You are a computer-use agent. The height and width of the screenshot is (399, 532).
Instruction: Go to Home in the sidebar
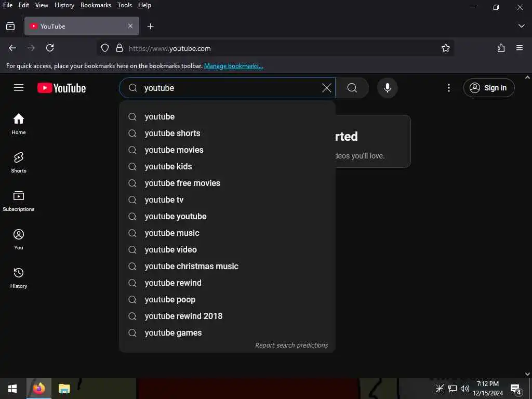(x=19, y=124)
